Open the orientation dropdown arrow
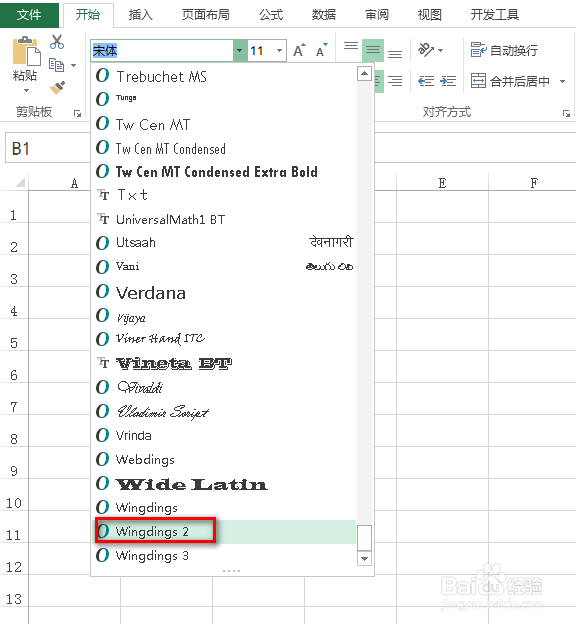Viewport: 576px width, 624px height. point(441,51)
